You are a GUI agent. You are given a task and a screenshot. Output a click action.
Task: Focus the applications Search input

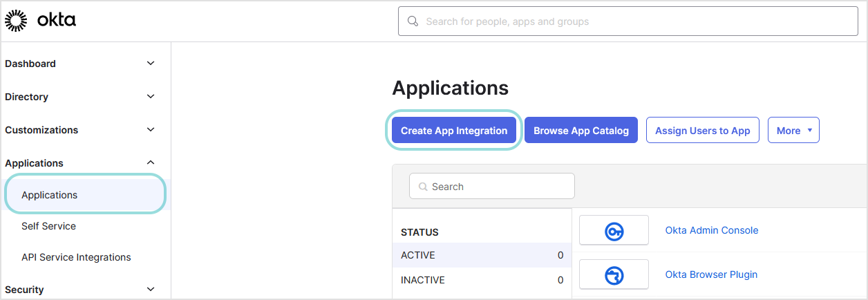pos(492,187)
